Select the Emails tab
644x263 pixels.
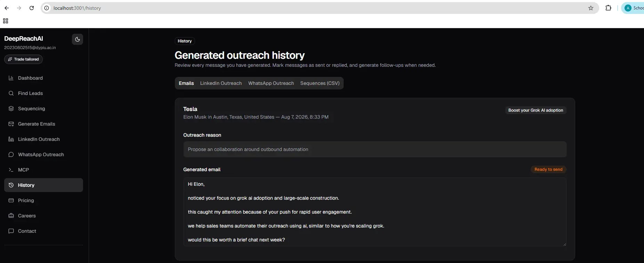pos(186,83)
